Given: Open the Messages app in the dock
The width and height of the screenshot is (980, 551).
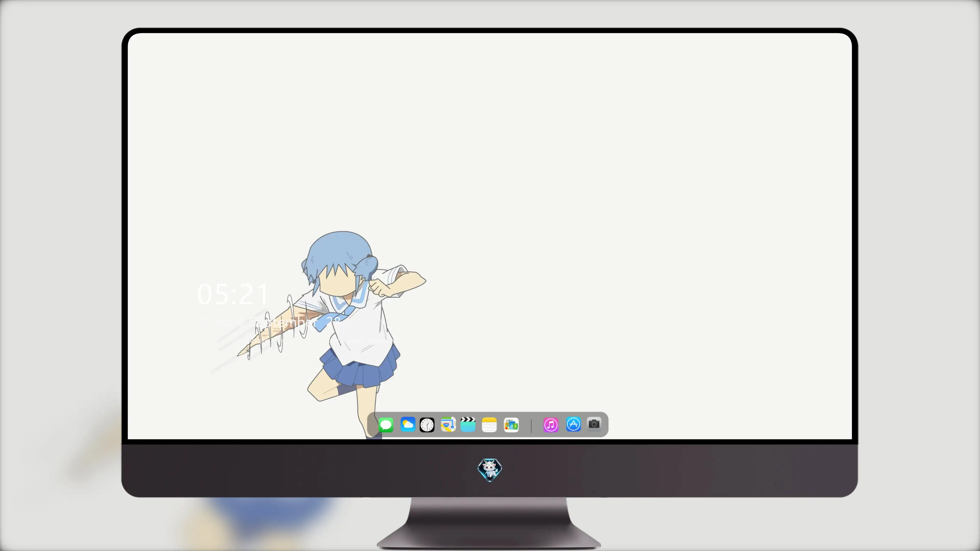Looking at the screenshot, I should point(386,425).
